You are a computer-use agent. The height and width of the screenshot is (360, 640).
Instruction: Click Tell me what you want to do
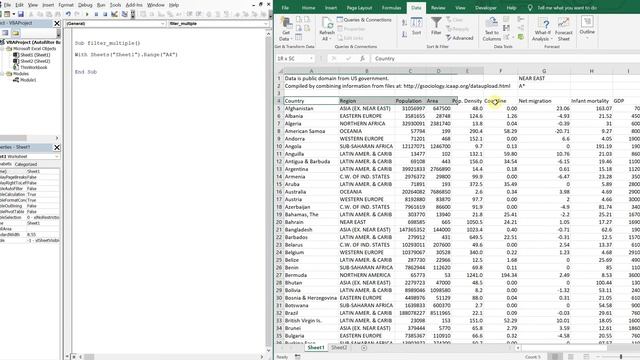[567, 8]
